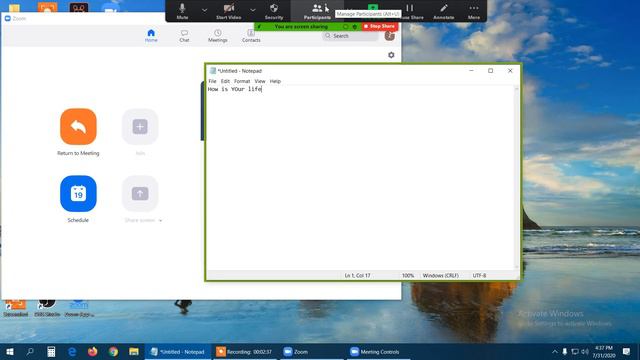640x360 pixels.
Task: Open Zoom settings gear
Action: click(x=391, y=55)
